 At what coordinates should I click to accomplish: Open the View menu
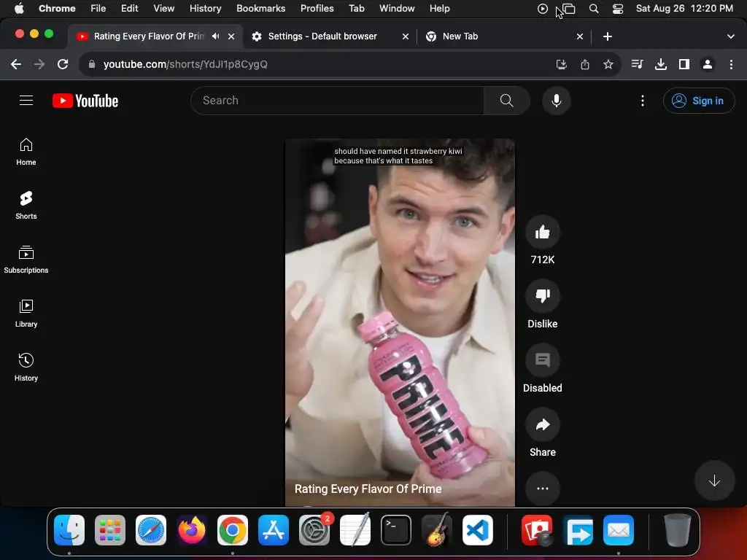(x=164, y=9)
